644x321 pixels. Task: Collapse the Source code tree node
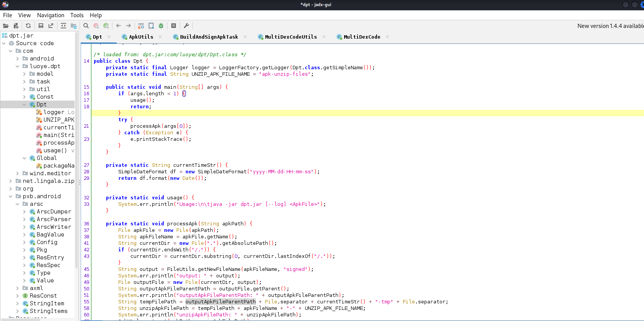click(x=4, y=43)
